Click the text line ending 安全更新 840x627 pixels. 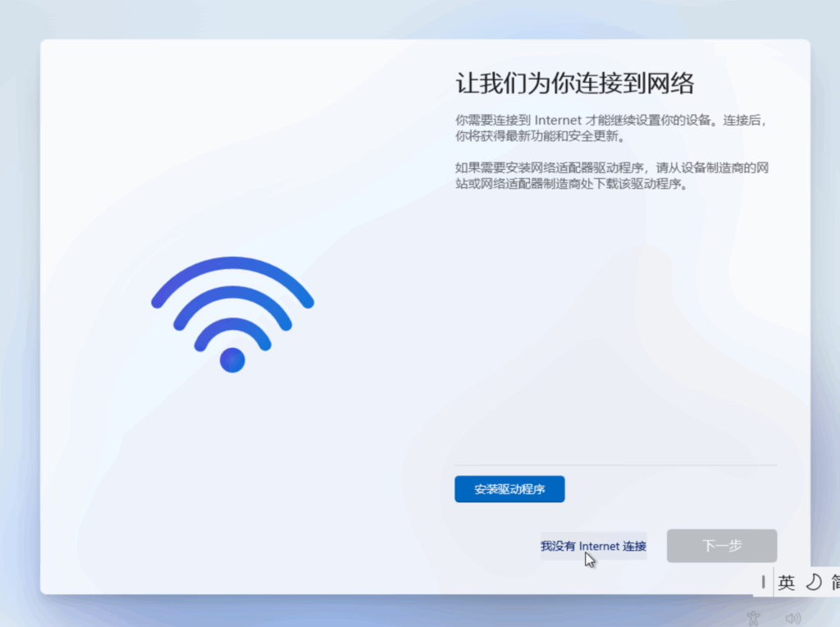click(x=541, y=136)
